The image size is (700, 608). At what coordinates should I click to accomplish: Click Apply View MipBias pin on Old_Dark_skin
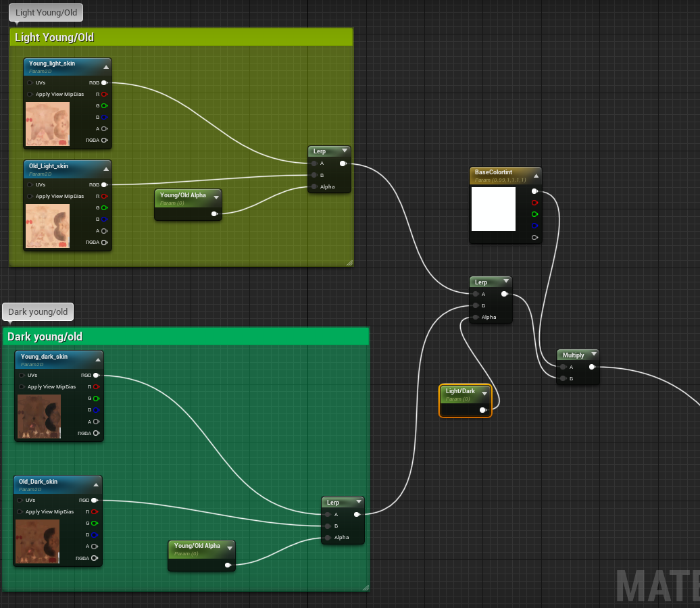(21, 511)
